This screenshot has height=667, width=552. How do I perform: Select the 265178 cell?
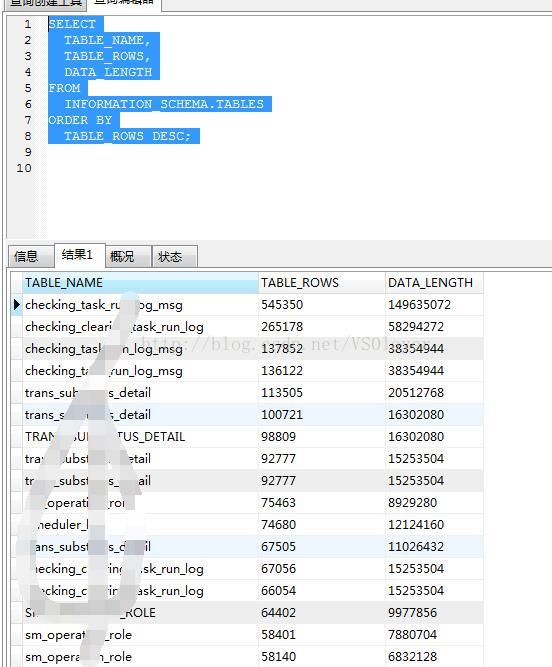[x=321, y=327]
